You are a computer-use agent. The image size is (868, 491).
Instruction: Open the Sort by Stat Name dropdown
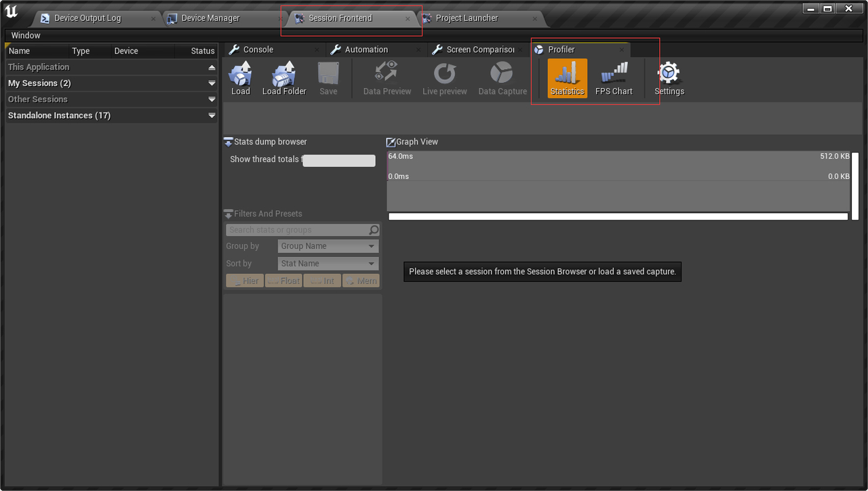(328, 264)
